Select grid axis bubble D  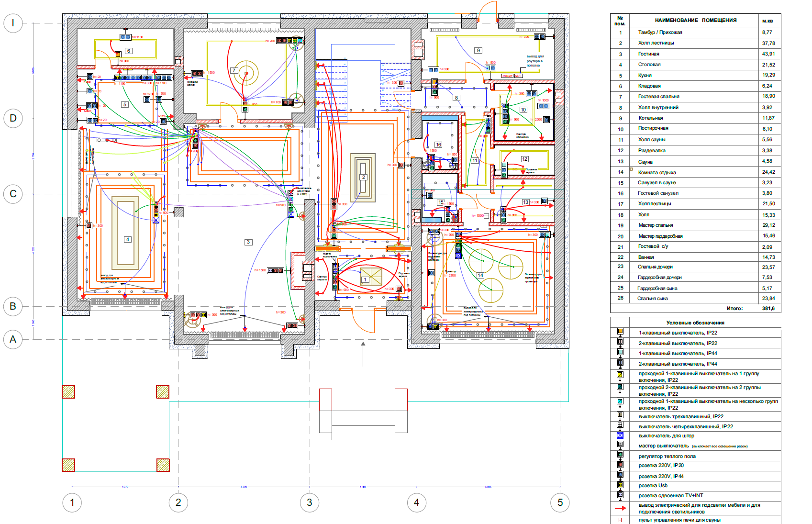pos(13,118)
